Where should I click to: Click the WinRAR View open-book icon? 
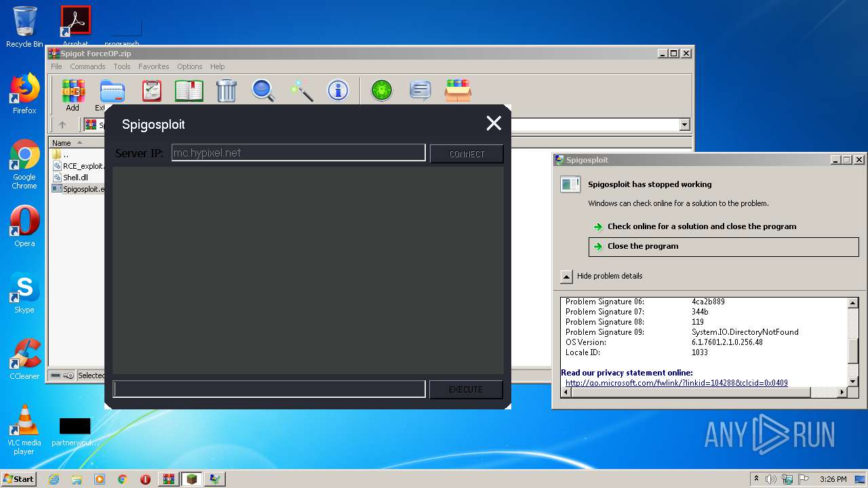pos(189,91)
